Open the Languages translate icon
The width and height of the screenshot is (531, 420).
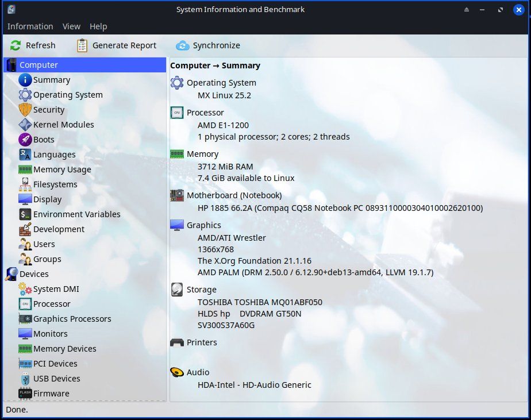(25, 155)
